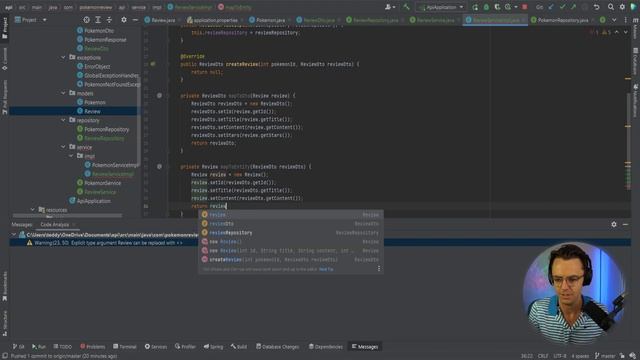
Task: Open the Git tool window
Action: click(18, 347)
